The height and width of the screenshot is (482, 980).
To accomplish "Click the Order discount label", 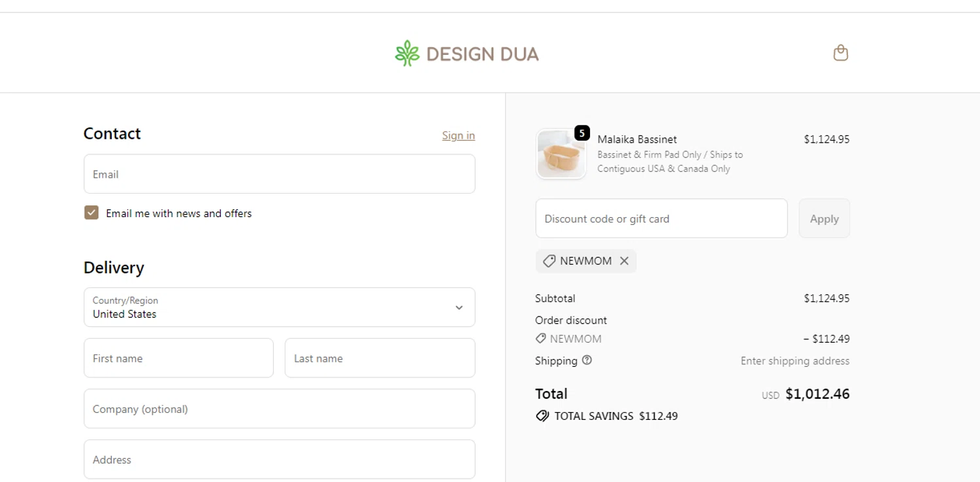I will tap(571, 320).
